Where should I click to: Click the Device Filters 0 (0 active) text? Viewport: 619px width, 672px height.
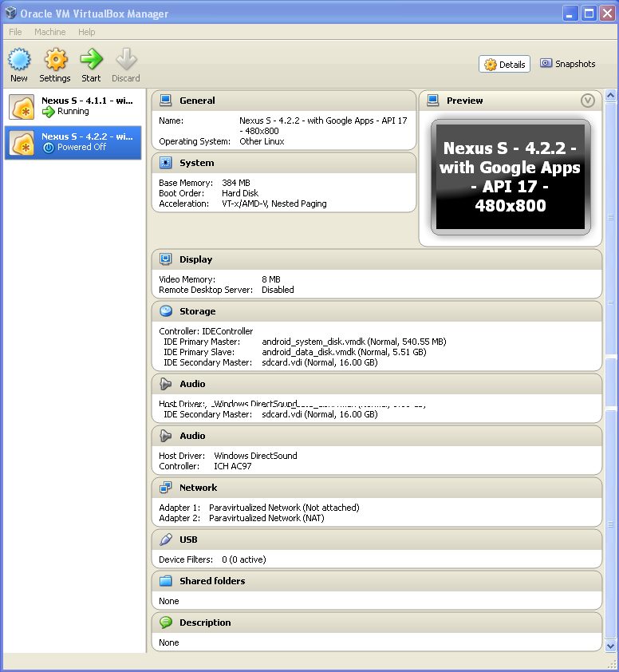(212, 559)
